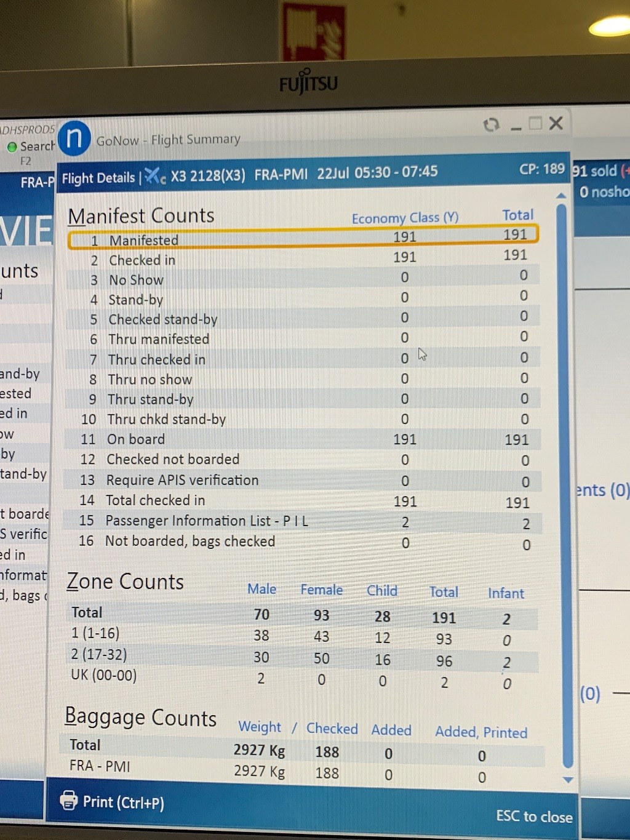Select Passenger Information List - PIL row

coord(303,521)
